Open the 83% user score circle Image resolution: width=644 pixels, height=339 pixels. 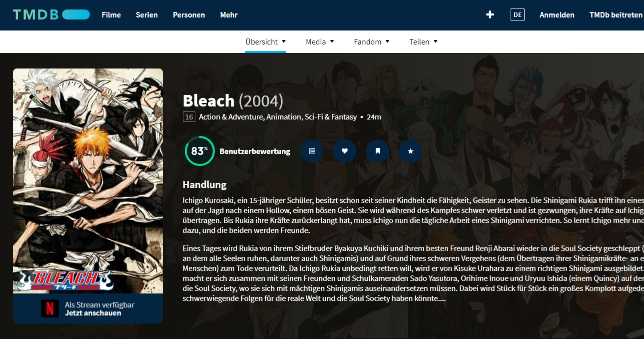click(200, 151)
